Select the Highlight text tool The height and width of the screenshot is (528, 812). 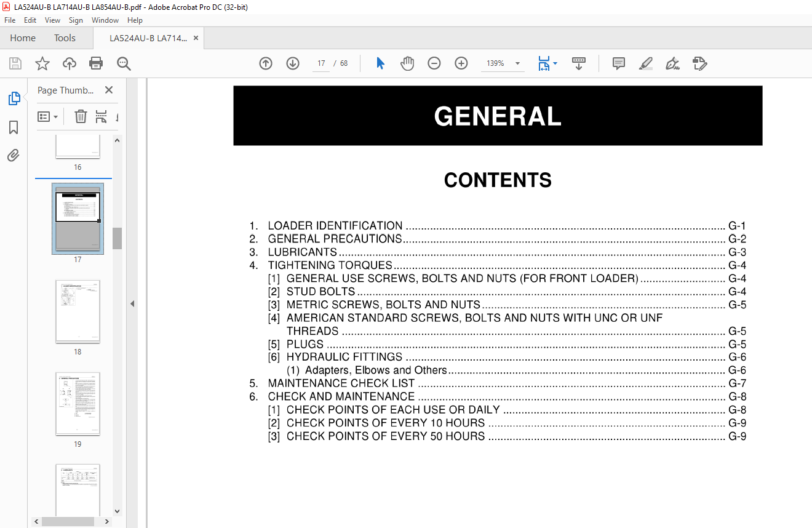[x=645, y=63]
